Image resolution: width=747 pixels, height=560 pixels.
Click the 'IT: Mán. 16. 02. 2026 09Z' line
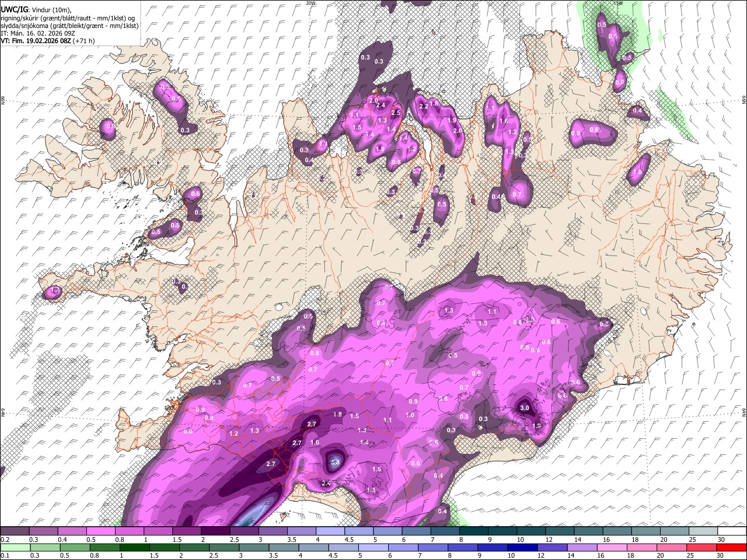(37, 33)
